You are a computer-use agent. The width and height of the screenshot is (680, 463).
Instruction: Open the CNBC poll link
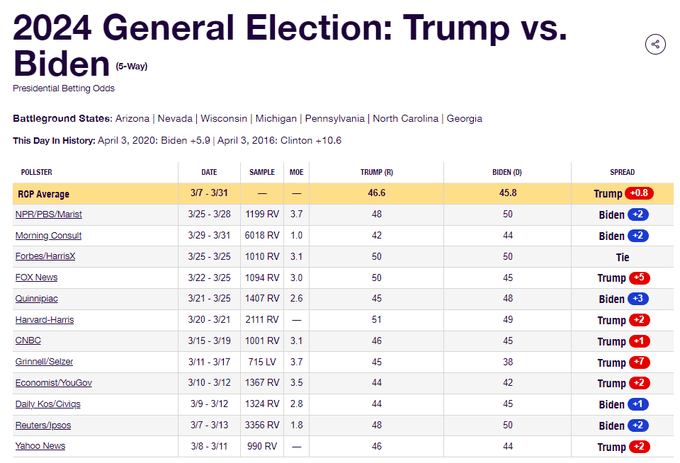(28, 341)
